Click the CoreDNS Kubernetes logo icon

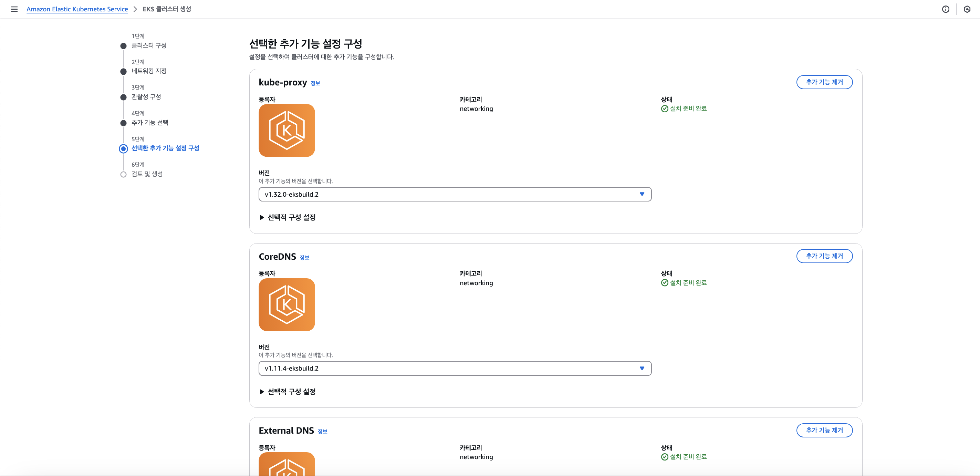(286, 304)
